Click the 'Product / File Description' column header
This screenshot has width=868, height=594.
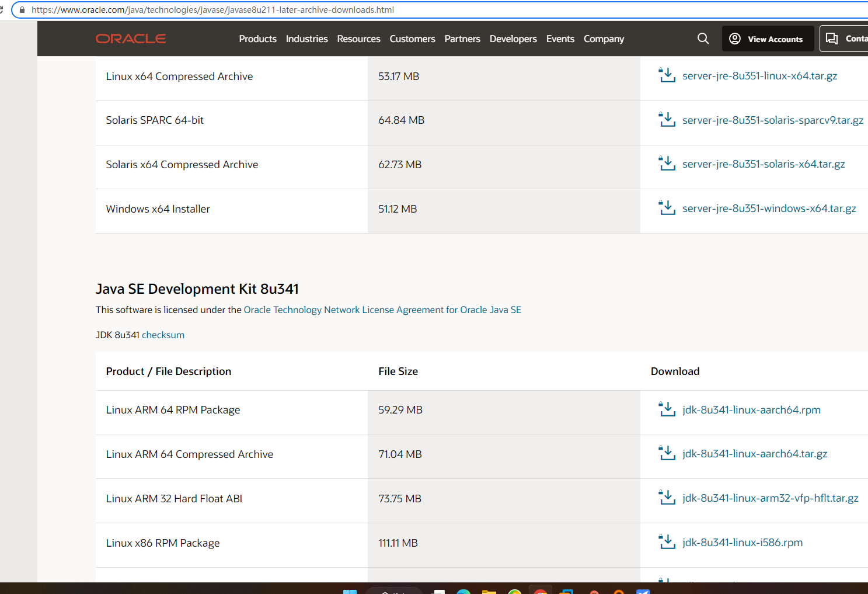[169, 371]
